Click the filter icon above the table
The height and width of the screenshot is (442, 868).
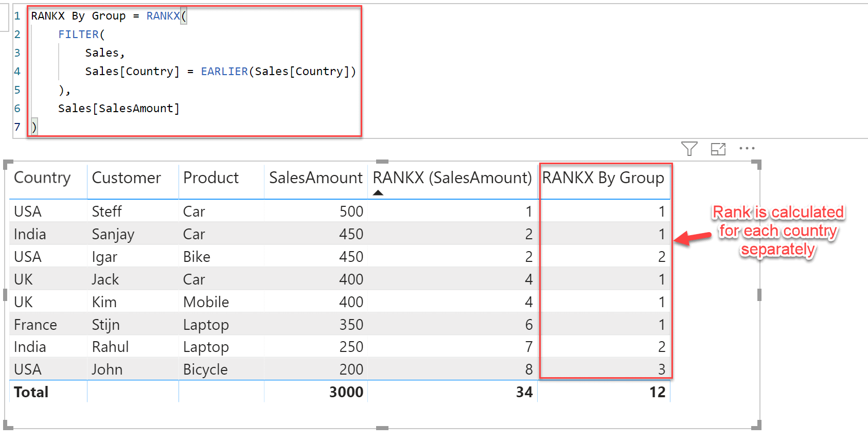point(689,149)
